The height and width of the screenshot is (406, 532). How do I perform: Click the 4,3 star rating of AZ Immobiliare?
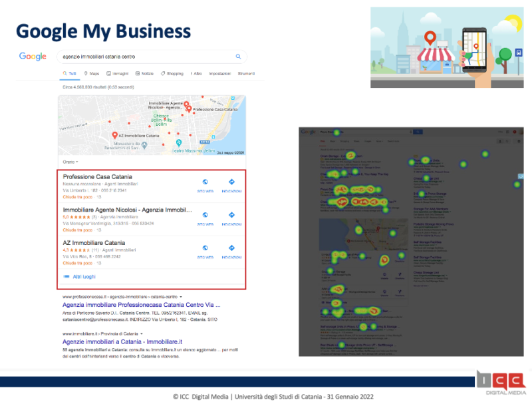(76, 250)
